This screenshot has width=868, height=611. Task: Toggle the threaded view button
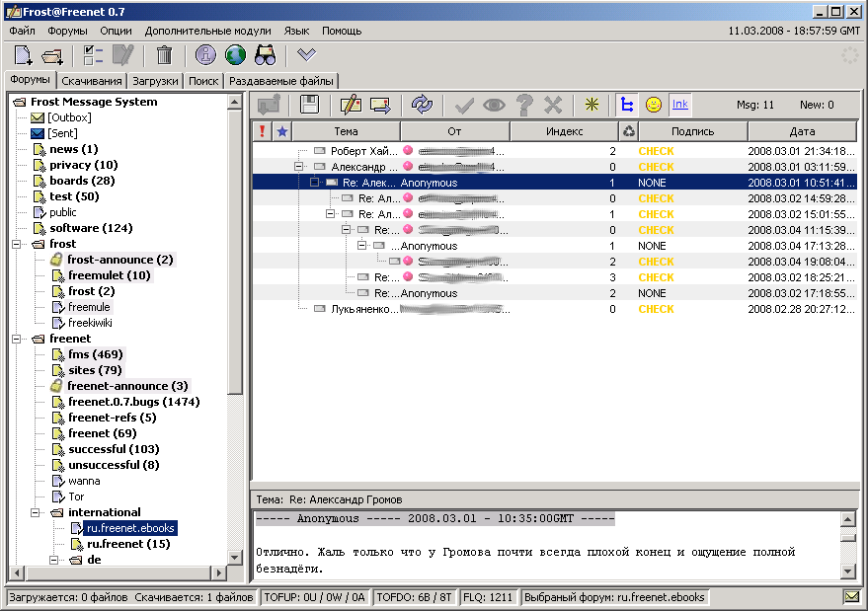click(x=626, y=105)
